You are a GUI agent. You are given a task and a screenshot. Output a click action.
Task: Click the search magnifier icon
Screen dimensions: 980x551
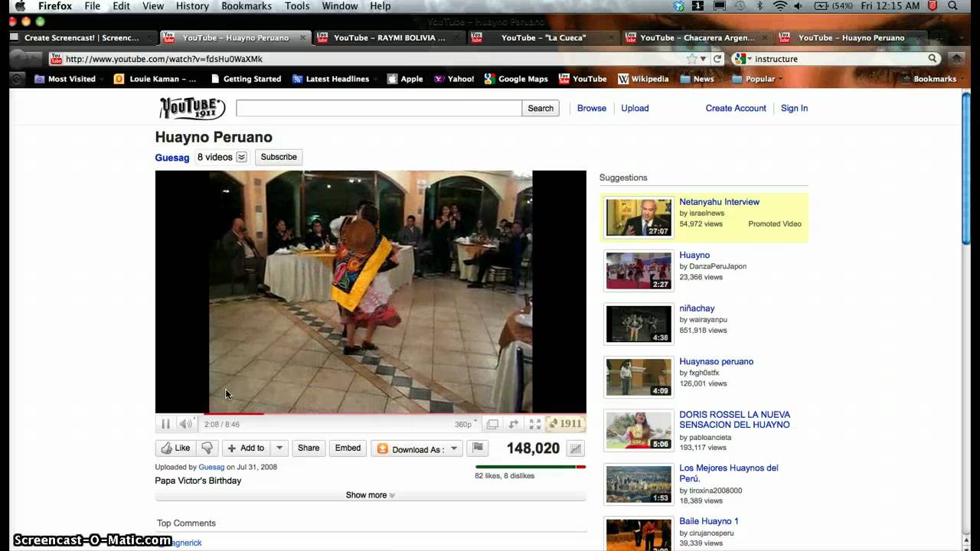(933, 59)
